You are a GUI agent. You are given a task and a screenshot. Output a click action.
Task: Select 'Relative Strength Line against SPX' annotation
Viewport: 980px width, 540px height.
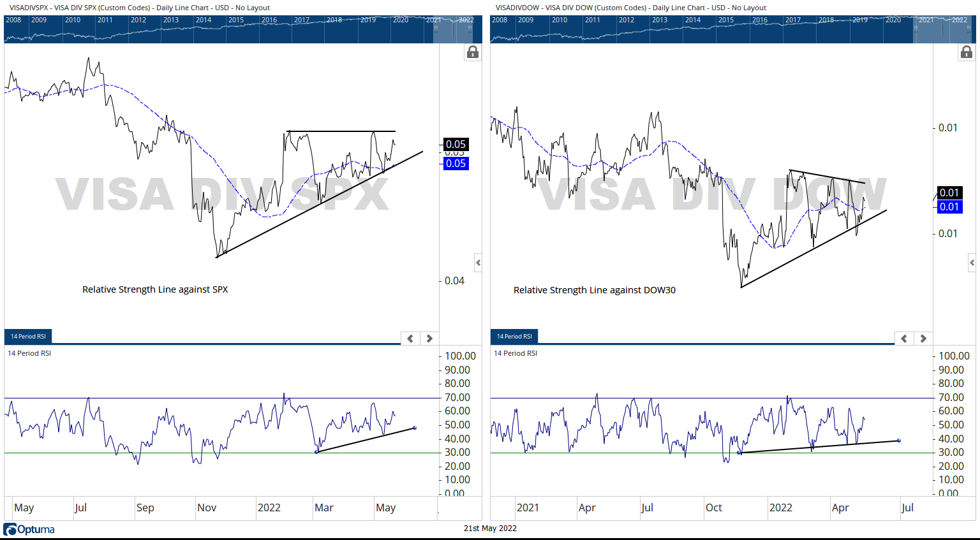click(155, 289)
